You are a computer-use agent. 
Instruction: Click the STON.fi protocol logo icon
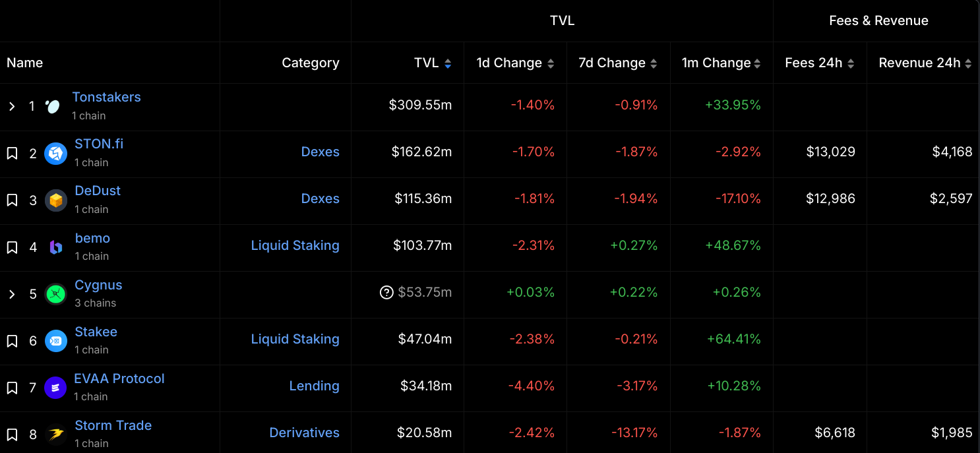[55, 154]
